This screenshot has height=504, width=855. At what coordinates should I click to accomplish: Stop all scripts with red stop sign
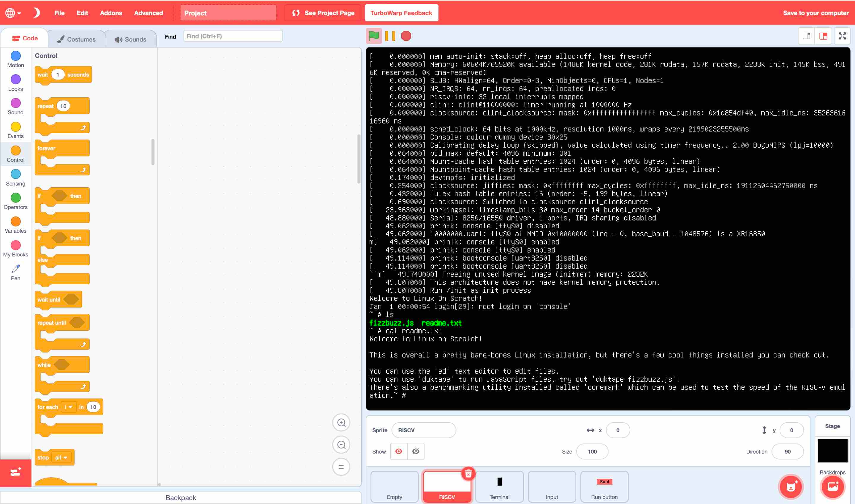(x=406, y=36)
